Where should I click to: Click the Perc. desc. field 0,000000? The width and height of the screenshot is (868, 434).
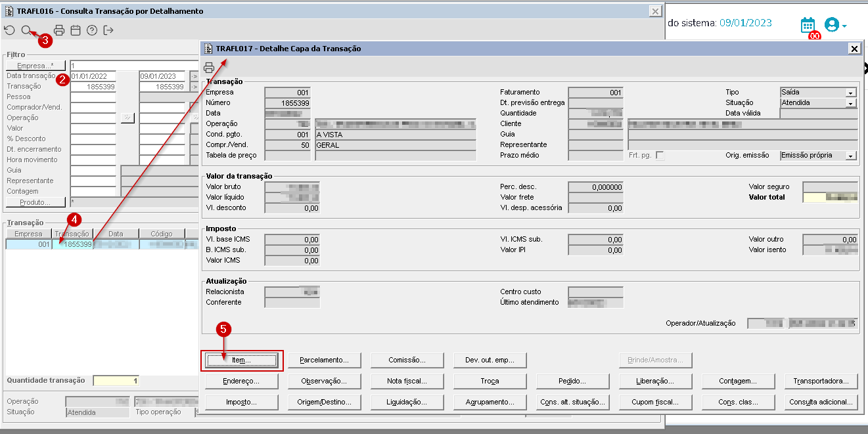coord(595,187)
